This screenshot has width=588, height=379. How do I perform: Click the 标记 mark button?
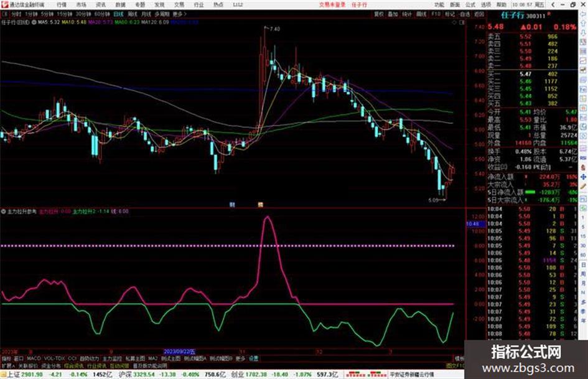[x=450, y=14]
